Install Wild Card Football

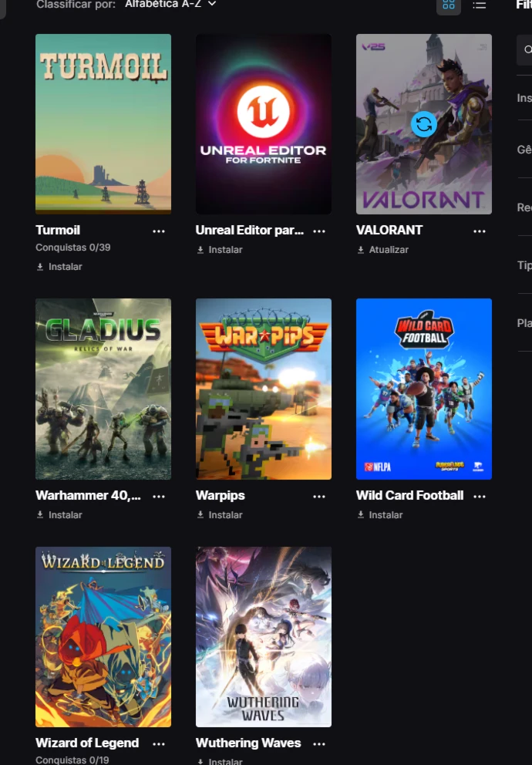pyautogui.click(x=380, y=514)
